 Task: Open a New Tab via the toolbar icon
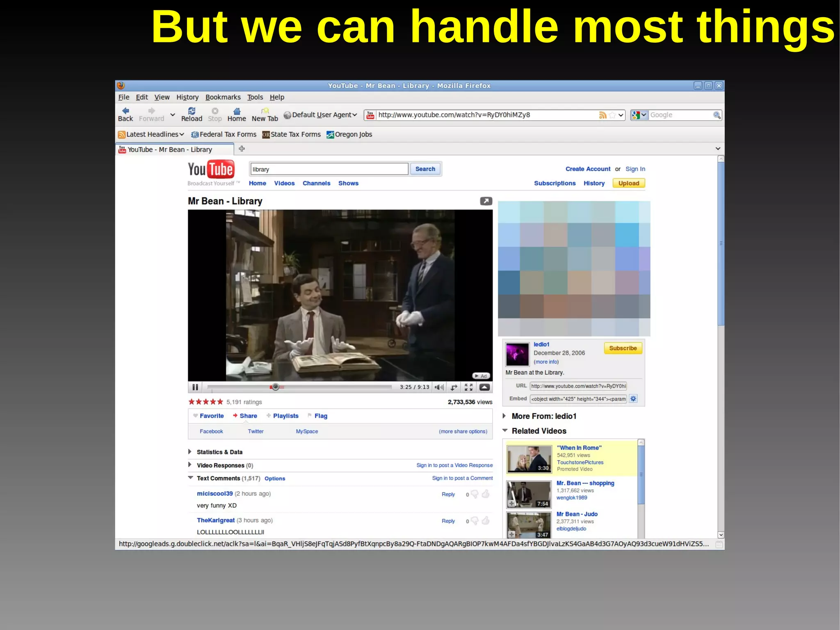pos(265,111)
